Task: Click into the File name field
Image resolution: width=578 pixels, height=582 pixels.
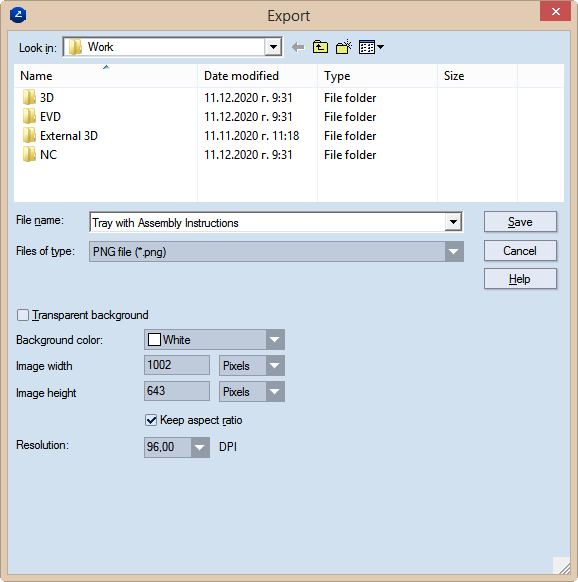Action: point(268,223)
